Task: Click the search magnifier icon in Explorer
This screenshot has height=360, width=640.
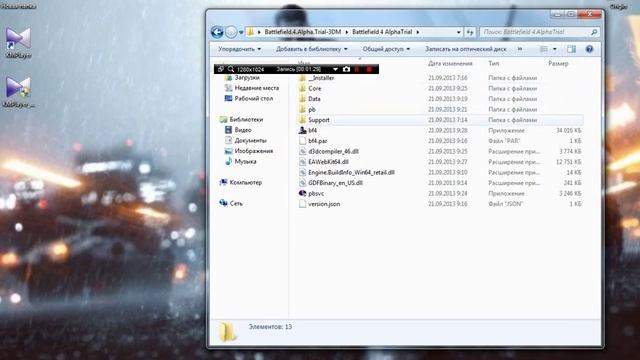Action: pos(594,32)
